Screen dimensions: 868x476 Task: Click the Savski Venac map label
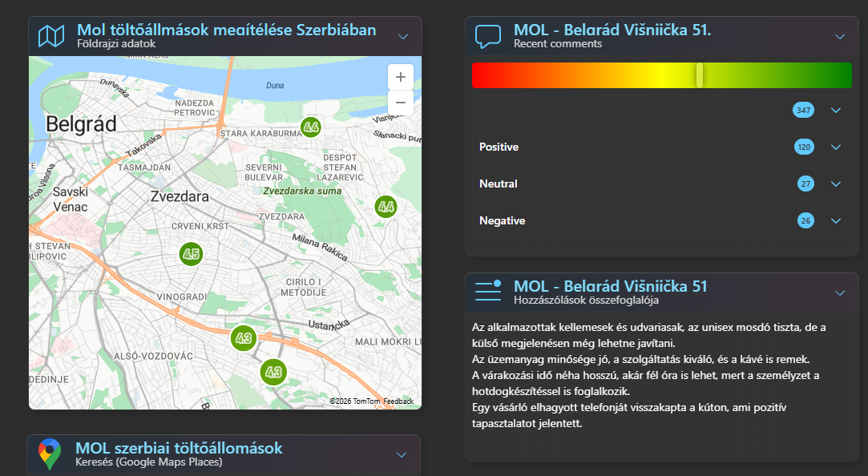pos(70,200)
